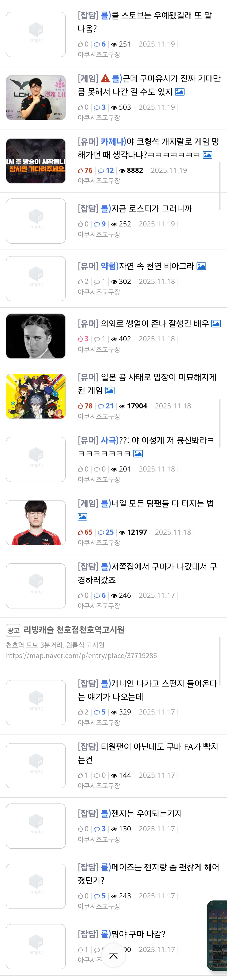
Task: Tap the scroll-to-top arrow button
Action: [113, 956]
